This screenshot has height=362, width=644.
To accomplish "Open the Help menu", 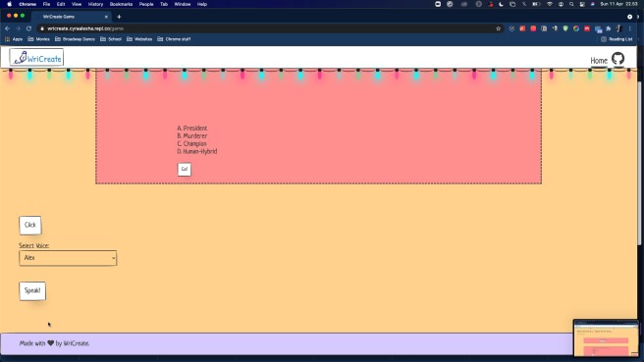I will pyautogui.click(x=202, y=4).
